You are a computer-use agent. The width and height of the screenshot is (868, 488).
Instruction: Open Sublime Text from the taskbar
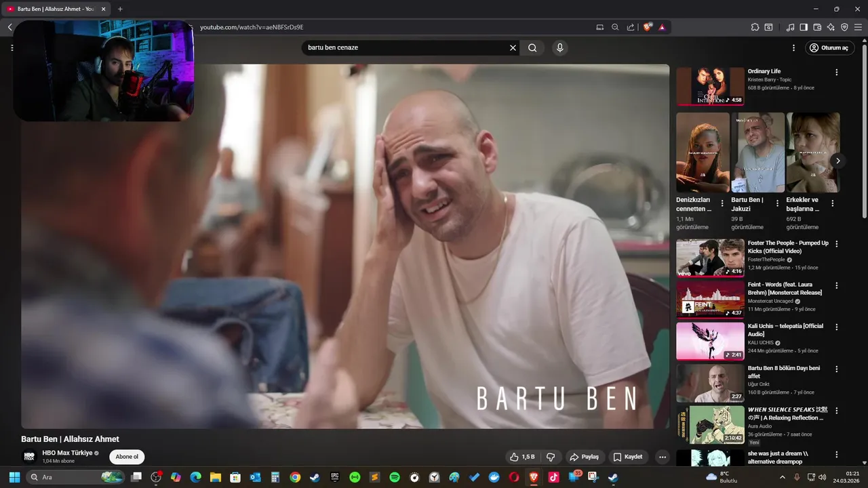click(374, 477)
